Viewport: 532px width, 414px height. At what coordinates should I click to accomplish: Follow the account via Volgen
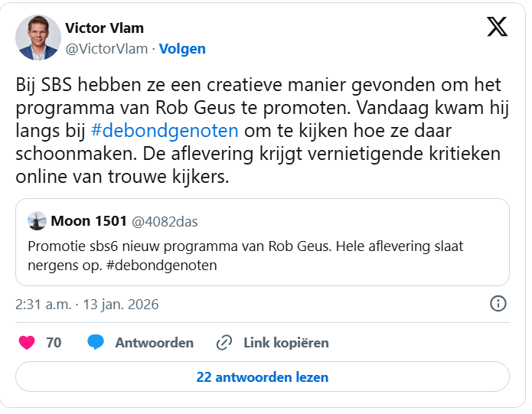pyautogui.click(x=182, y=49)
